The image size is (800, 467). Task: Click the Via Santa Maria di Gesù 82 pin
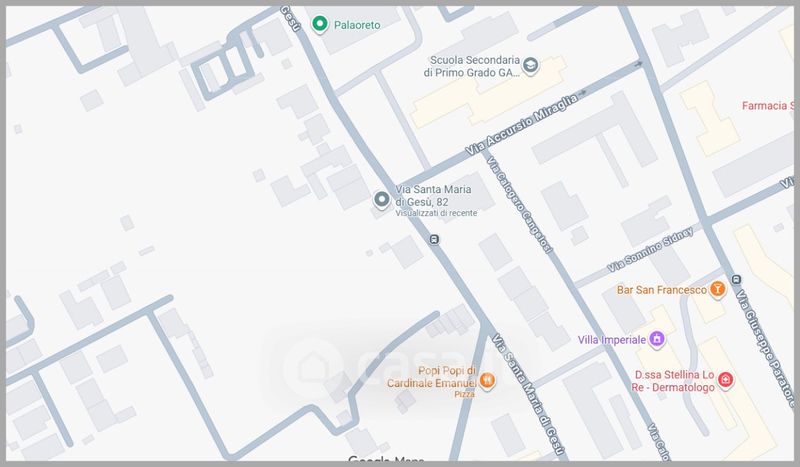381,200
